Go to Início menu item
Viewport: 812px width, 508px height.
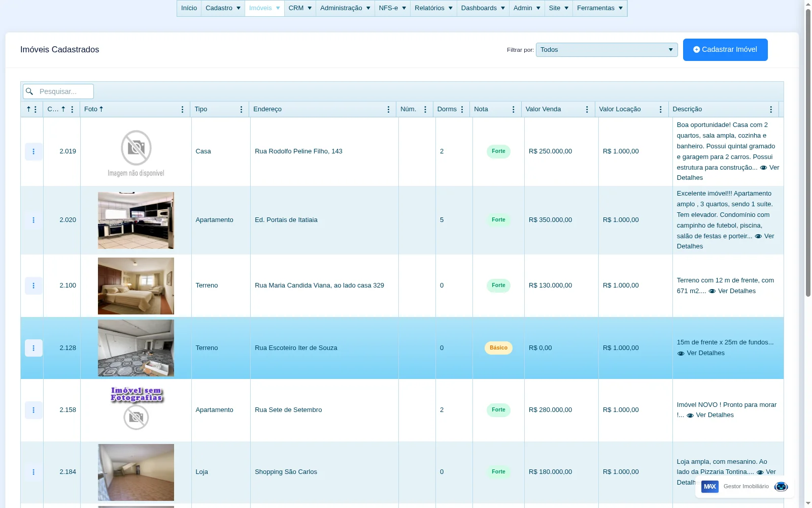pyautogui.click(x=189, y=8)
